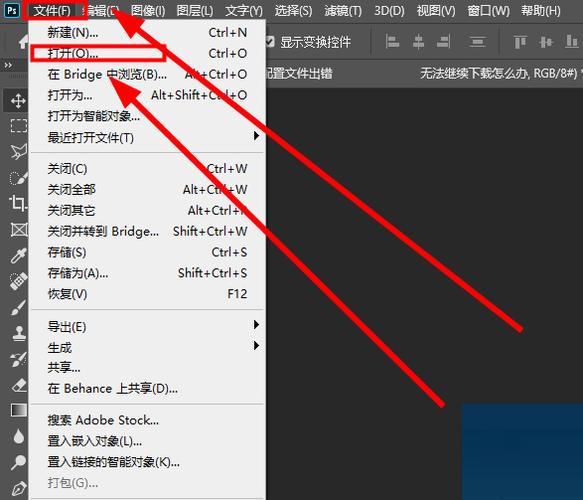Open the 文字(Y) menu

(x=244, y=11)
